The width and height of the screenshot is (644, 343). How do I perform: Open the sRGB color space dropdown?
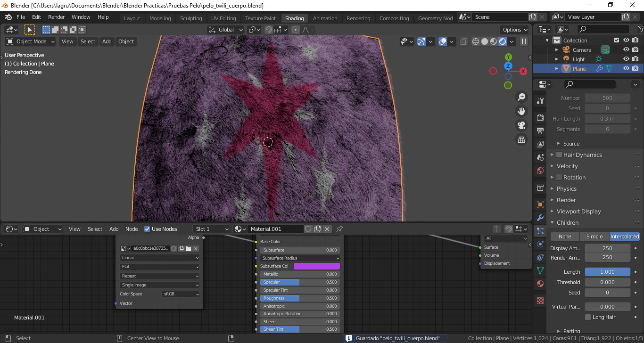click(181, 294)
